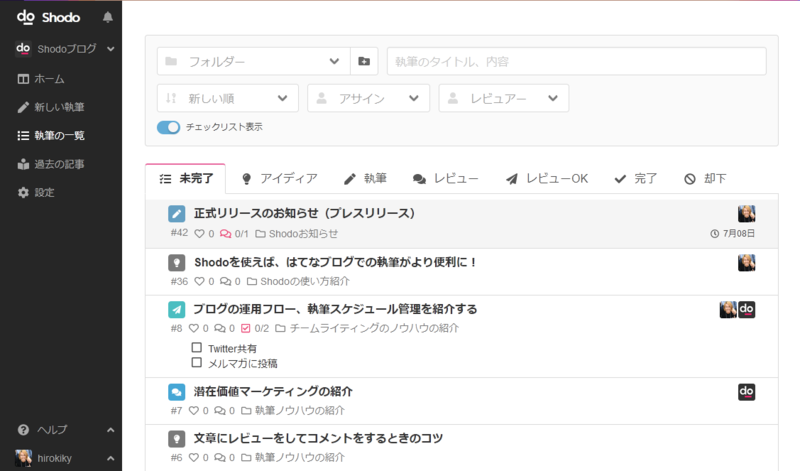Viewport: 800px width, 471px height.
Task: Click user avatar on press release row
Action: tap(746, 214)
